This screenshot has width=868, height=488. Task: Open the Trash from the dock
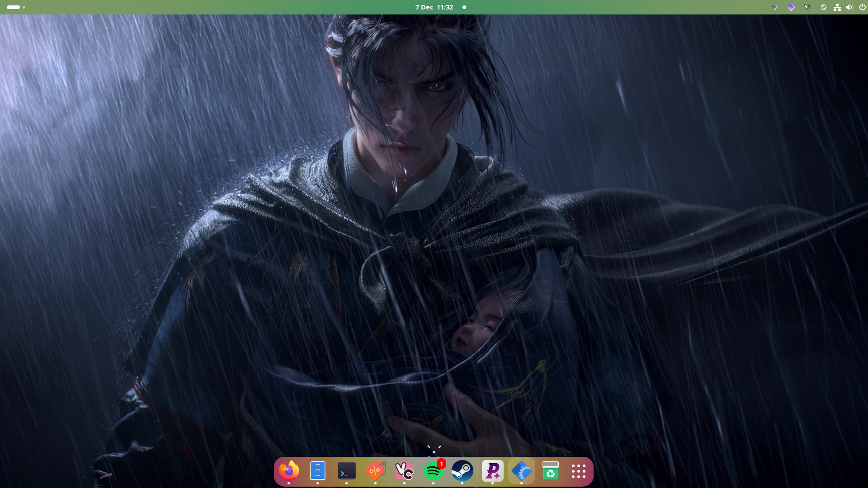pyautogui.click(x=551, y=471)
